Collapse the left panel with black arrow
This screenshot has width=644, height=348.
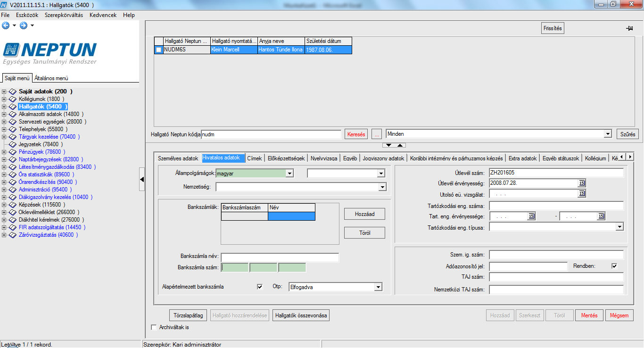coord(142,179)
